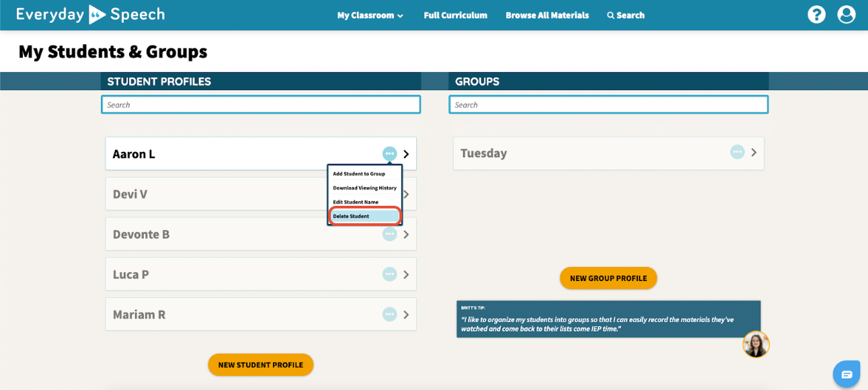Focus the Student Profiles search field
Screen dimensions: 868x390
261,105
